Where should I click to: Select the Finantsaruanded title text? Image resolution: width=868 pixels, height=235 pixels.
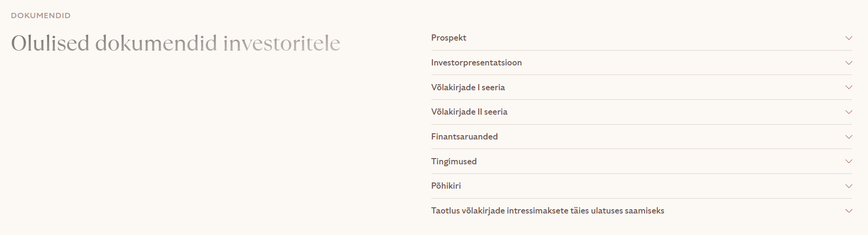[464, 137]
